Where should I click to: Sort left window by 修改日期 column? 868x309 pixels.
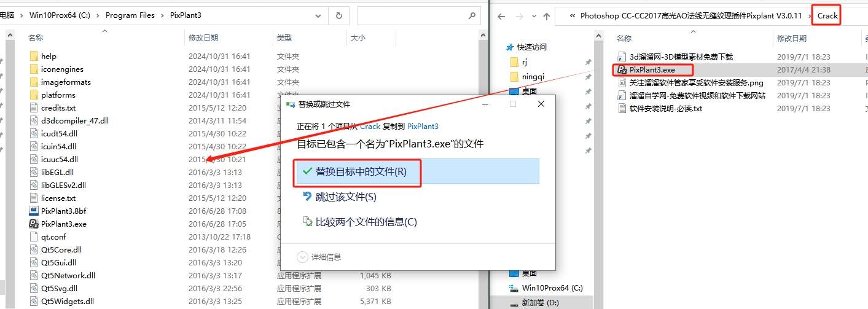click(203, 37)
